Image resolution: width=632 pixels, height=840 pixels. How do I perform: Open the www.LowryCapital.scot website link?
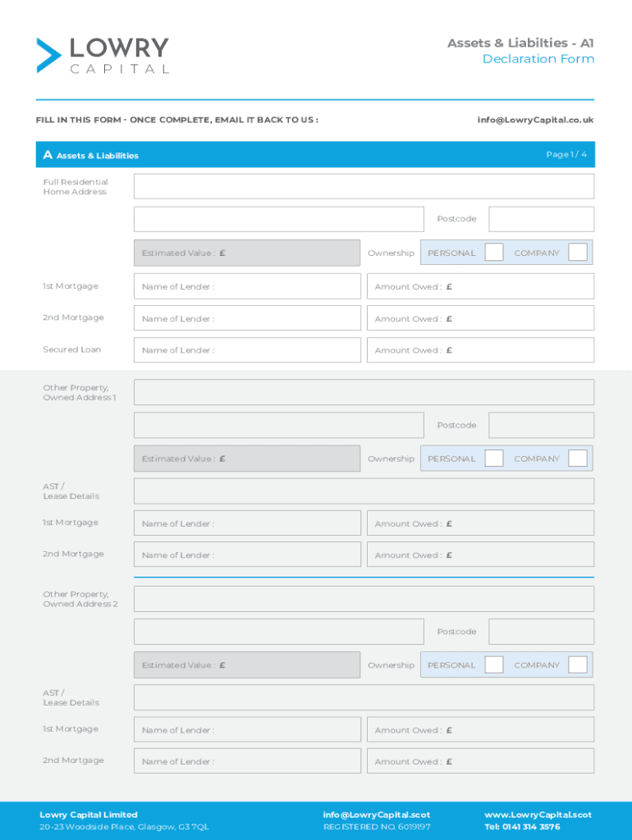538,815
